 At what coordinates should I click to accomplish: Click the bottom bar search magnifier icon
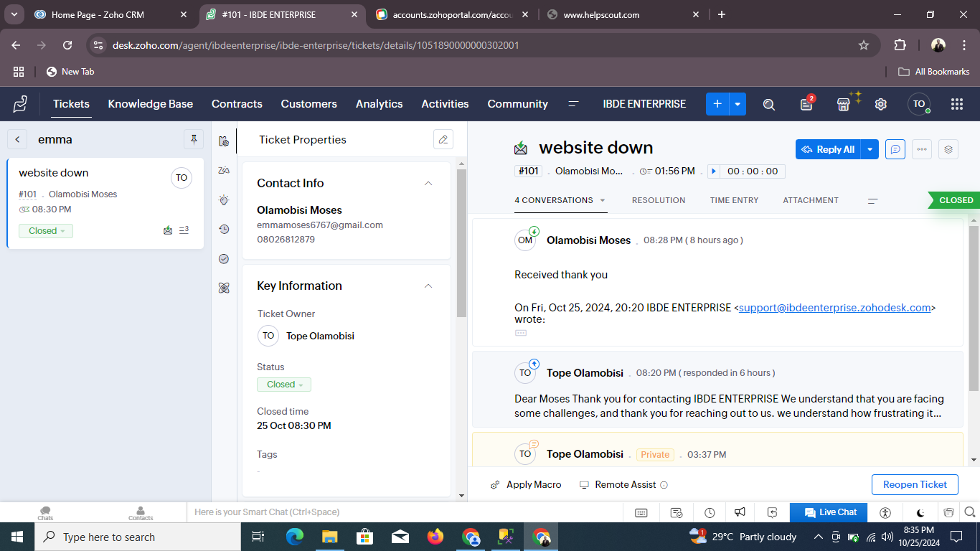click(970, 512)
